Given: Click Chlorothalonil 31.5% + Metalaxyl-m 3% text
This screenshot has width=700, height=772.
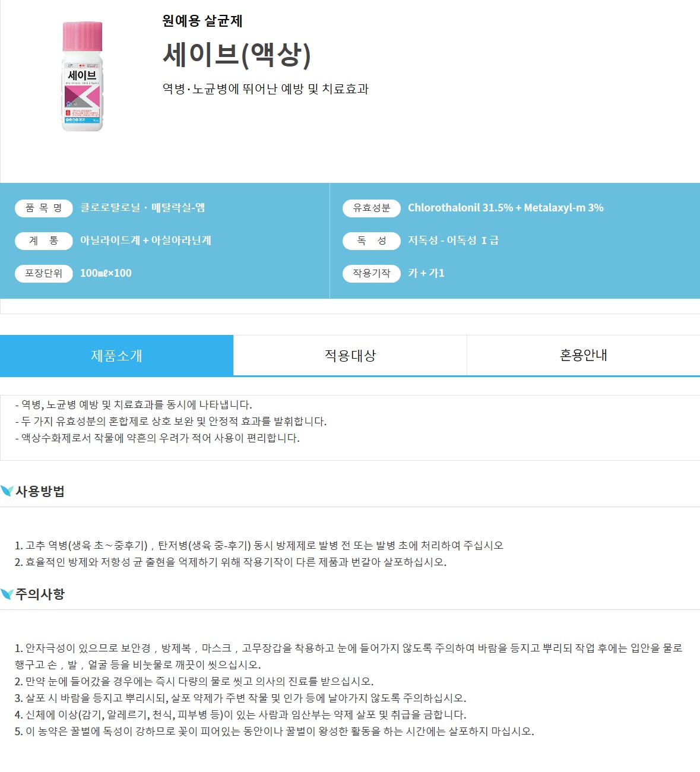Looking at the screenshot, I should click(x=506, y=208).
